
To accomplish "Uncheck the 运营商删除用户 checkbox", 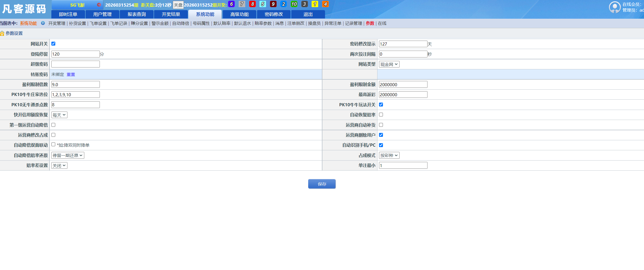I will coord(381,135).
